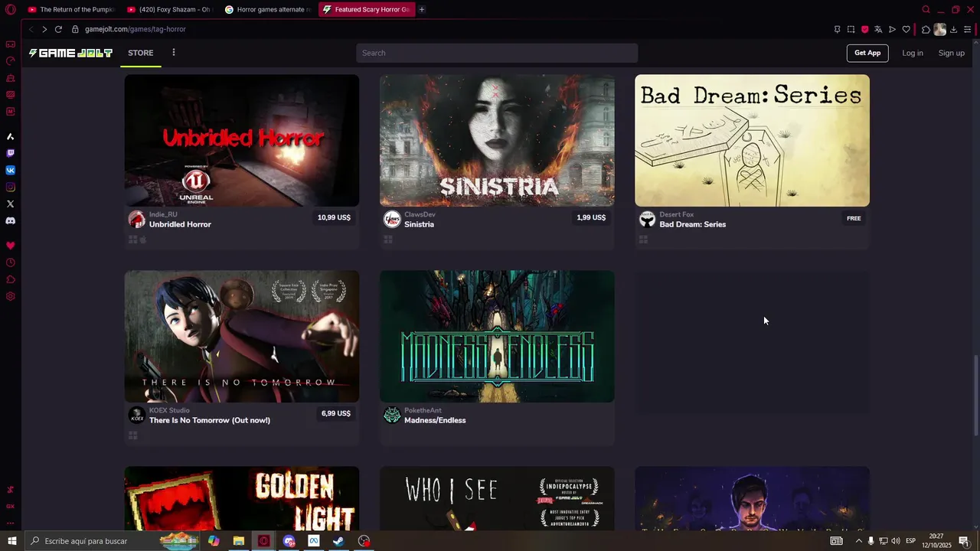980x551 pixels.
Task: Open the There Is No Tomorrow thumbnail
Action: [242, 336]
